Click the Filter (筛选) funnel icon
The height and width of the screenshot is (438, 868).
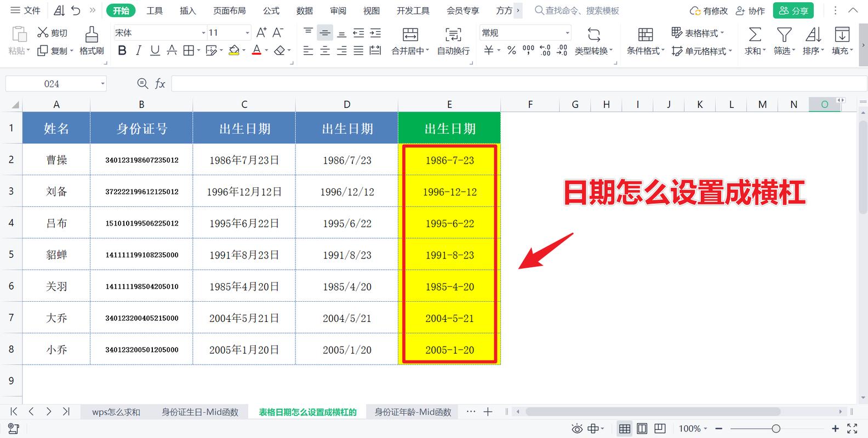[x=784, y=35]
